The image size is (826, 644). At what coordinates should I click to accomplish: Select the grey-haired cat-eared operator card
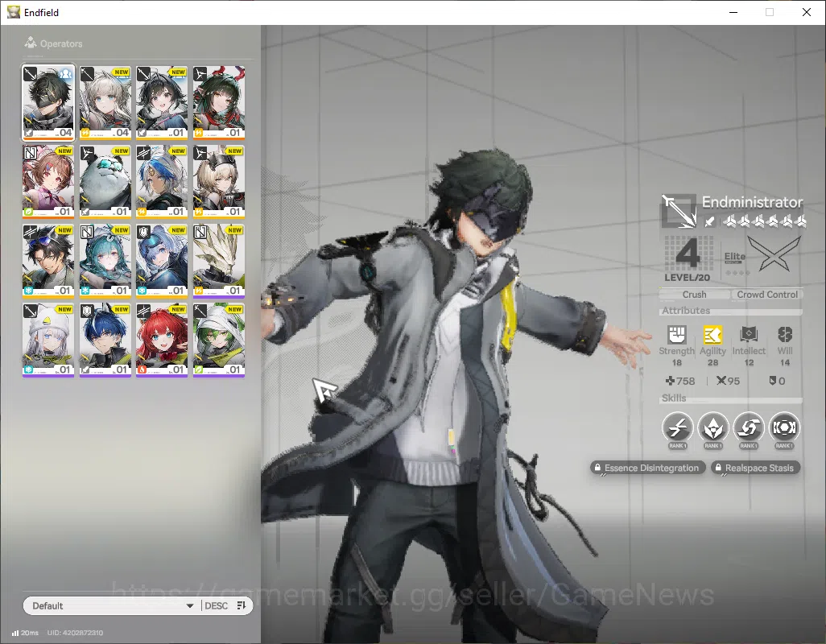tap(105, 103)
